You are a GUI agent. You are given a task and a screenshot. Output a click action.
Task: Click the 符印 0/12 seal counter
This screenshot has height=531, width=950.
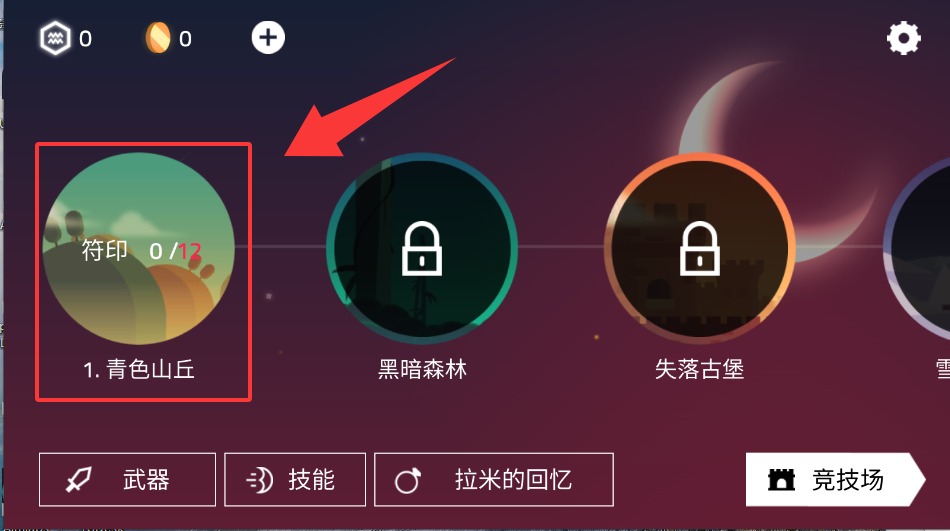point(141,250)
